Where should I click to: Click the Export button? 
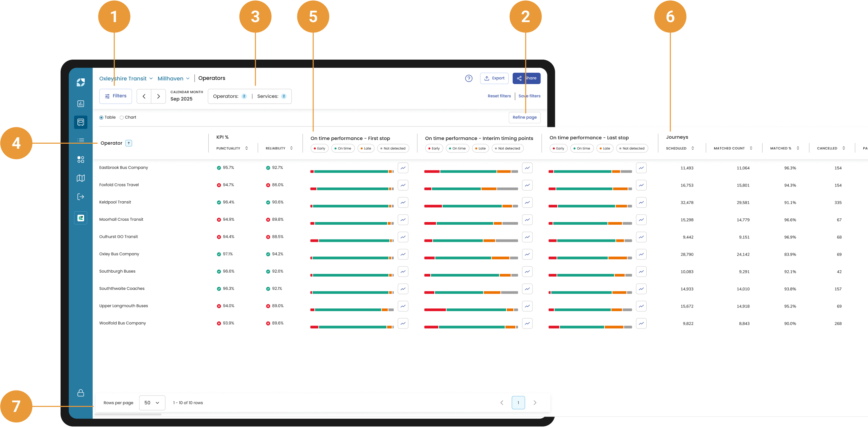494,78
